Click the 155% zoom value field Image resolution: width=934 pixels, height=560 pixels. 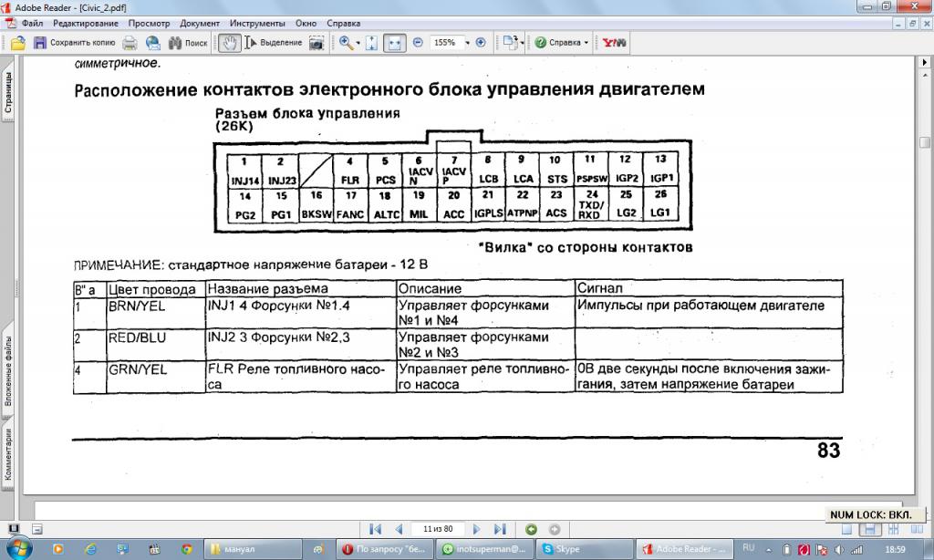pos(444,43)
